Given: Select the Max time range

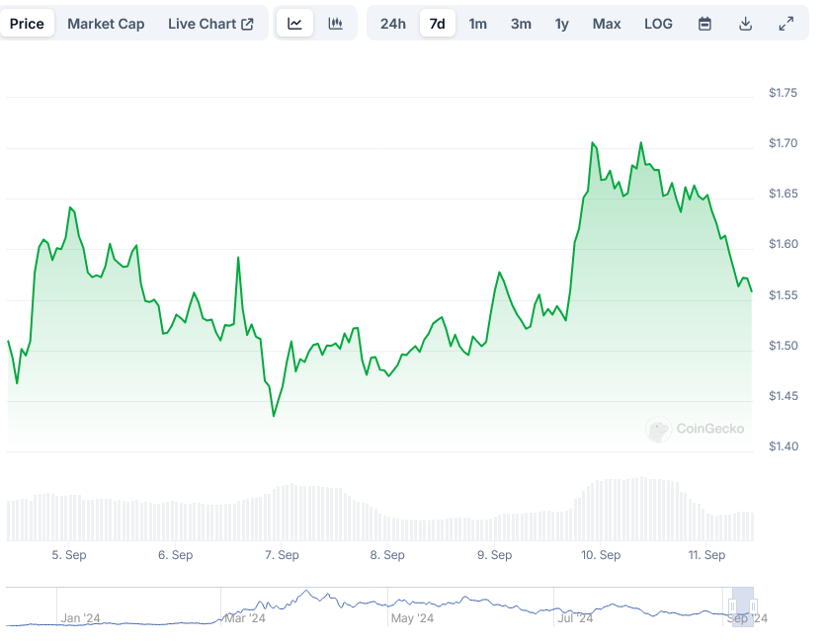Looking at the screenshot, I should coord(607,24).
